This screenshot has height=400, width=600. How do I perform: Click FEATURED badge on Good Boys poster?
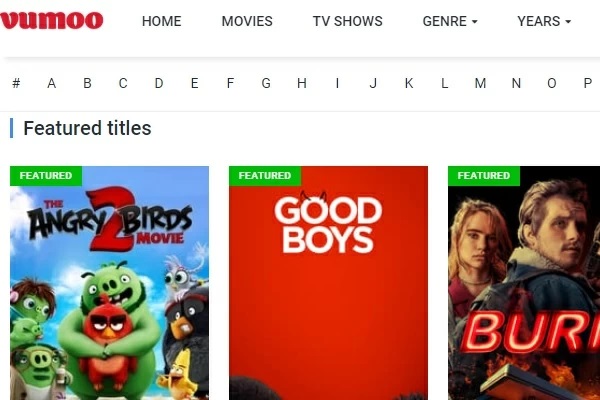[265, 176]
